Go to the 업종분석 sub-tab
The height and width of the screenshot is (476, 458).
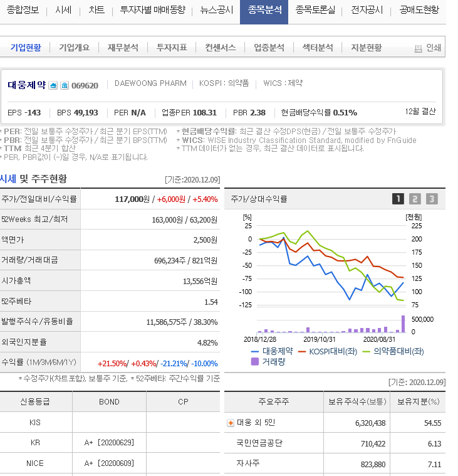click(x=269, y=48)
